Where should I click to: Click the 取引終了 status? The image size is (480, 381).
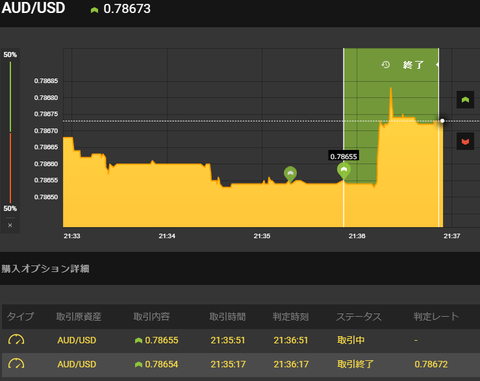355,364
